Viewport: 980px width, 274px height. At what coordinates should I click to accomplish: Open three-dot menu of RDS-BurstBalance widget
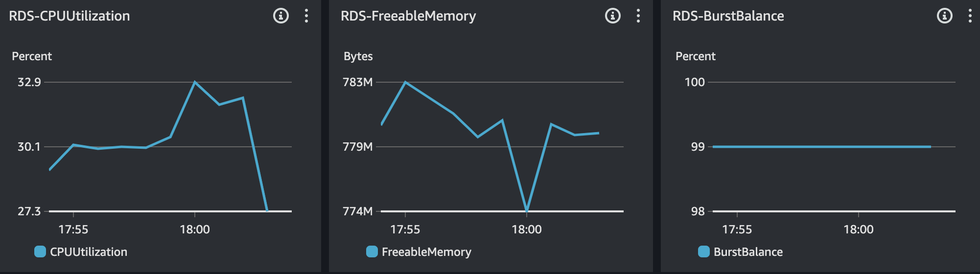970,16
